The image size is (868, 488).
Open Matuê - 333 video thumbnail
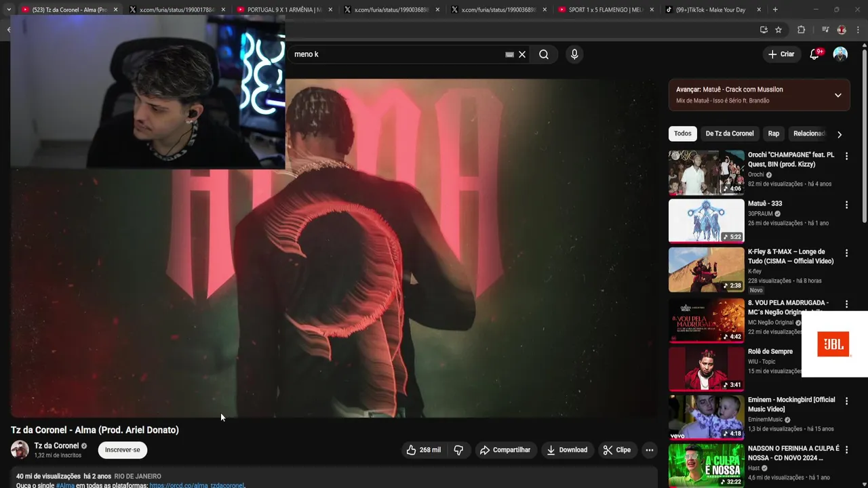(706, 220)
